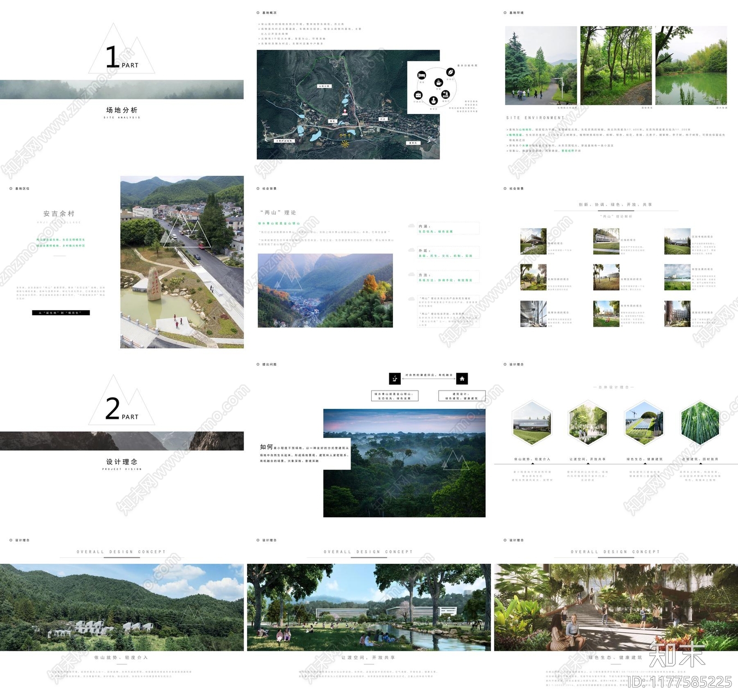
Task: Click OVERALL DESIGN CONCEPT above the hillside villas
Action: click(121, 552)
